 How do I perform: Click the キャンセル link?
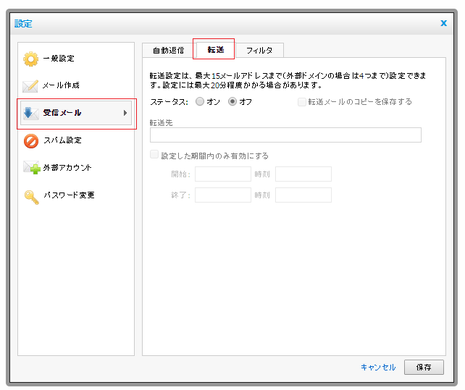[378, 367]
